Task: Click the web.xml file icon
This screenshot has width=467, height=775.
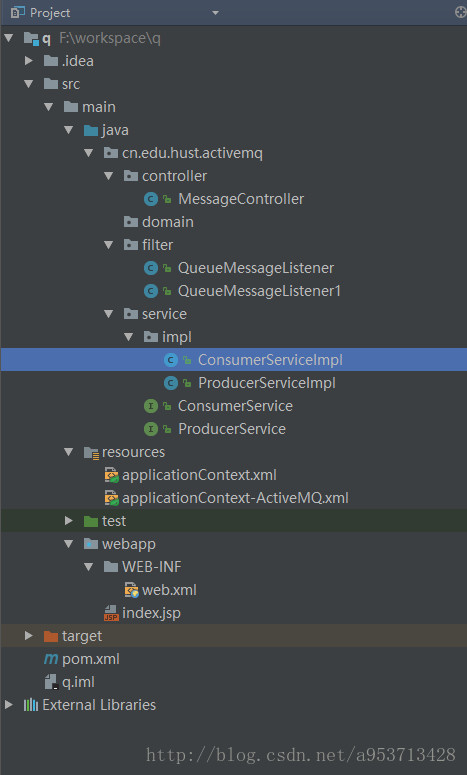Action: point(131,590)
